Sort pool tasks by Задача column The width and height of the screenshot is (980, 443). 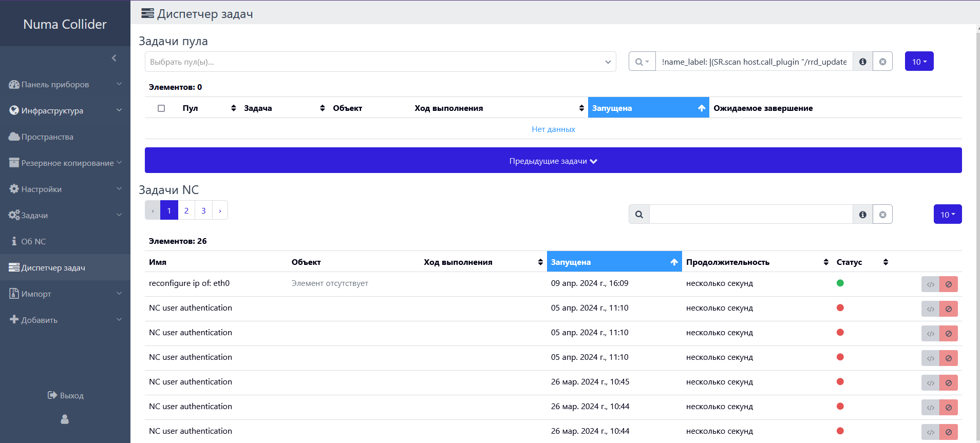284,108
